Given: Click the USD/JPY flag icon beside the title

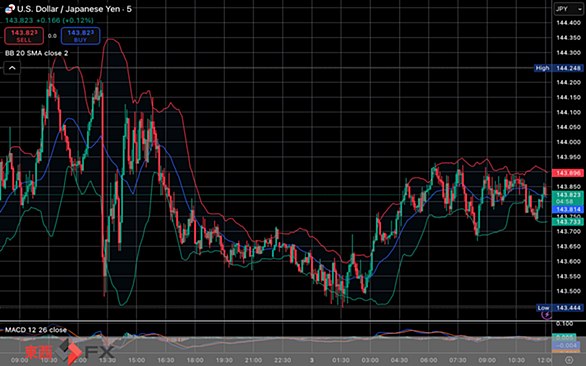Looking at the screenshot, I should [10, 9].
